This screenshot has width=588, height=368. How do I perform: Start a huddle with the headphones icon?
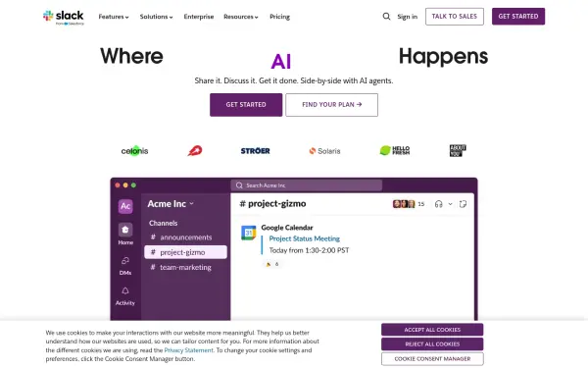coord(438,204)
